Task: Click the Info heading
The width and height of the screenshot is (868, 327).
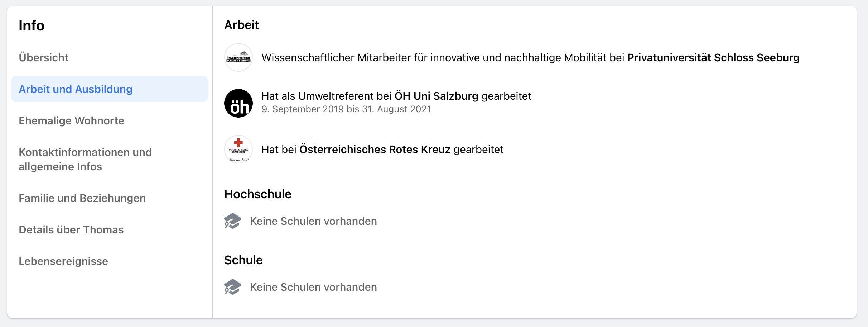Action: (32, 26)
